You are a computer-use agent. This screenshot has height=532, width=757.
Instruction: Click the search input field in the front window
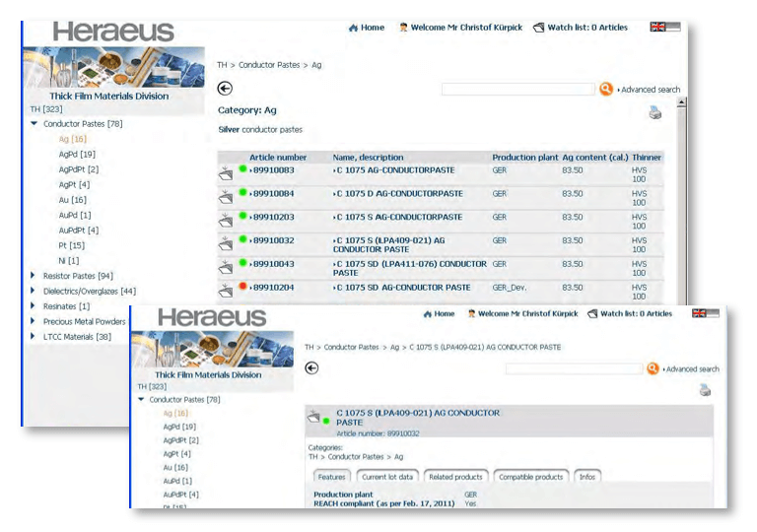pyautogui.click(x=574, y=368)
